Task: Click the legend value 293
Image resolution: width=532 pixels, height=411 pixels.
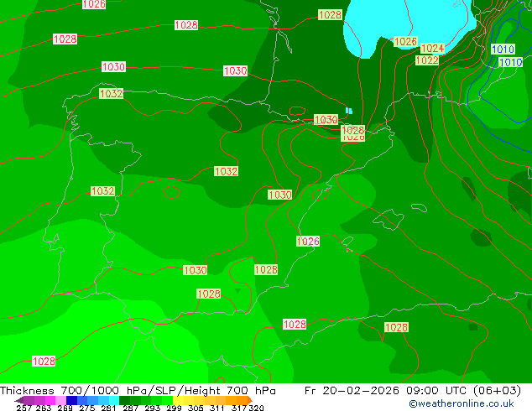Action: tap(153, 408)
